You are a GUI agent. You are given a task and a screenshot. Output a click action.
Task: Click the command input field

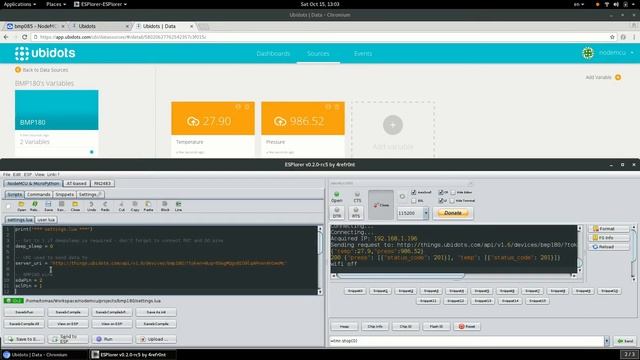(x=467, y=340)
